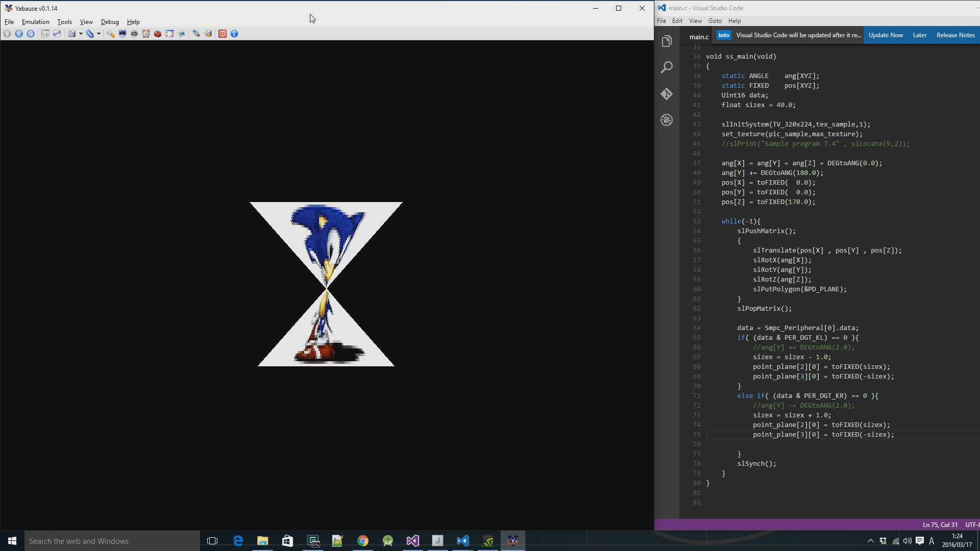Click the float sizex = 40.0; line

click(758, 105)
